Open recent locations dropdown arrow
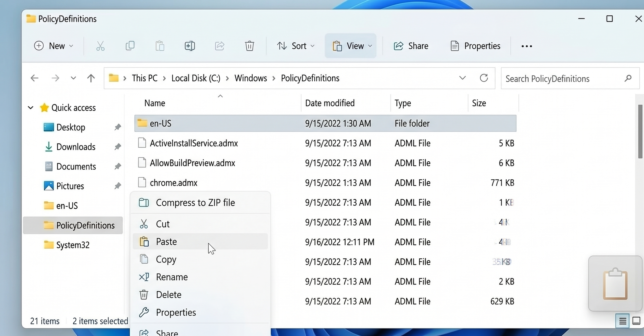This screenshot has height=336, width=644. (73, 78)
